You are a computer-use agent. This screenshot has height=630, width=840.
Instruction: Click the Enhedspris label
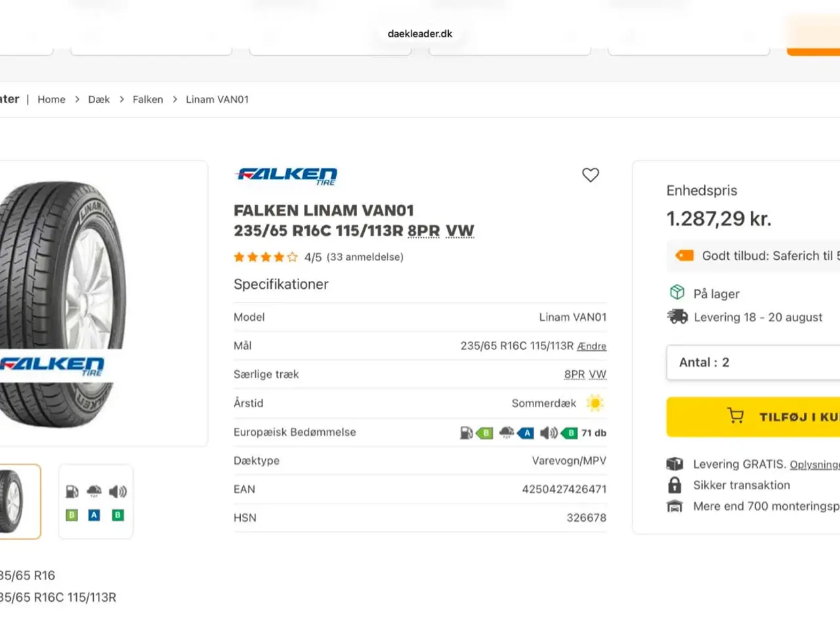point(702,190)
